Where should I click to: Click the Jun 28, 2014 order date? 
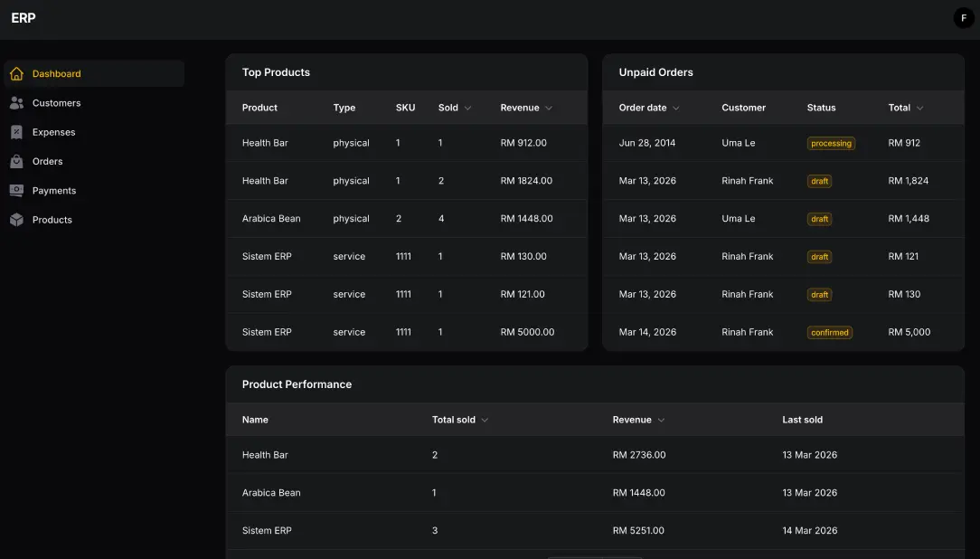(x=647, y=143)
